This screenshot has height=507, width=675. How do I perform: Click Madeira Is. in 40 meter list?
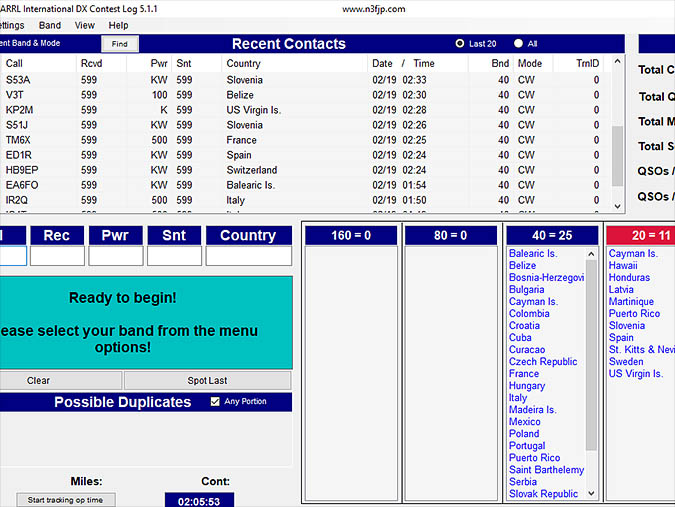coord(533,410)
